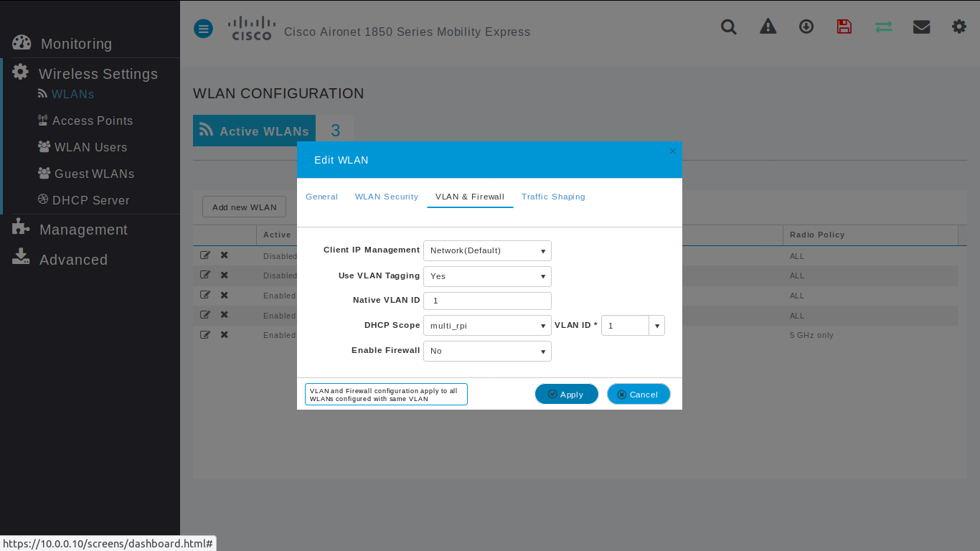Open search using the magnifier icon

pyautogui.click(x=728, y=27)
